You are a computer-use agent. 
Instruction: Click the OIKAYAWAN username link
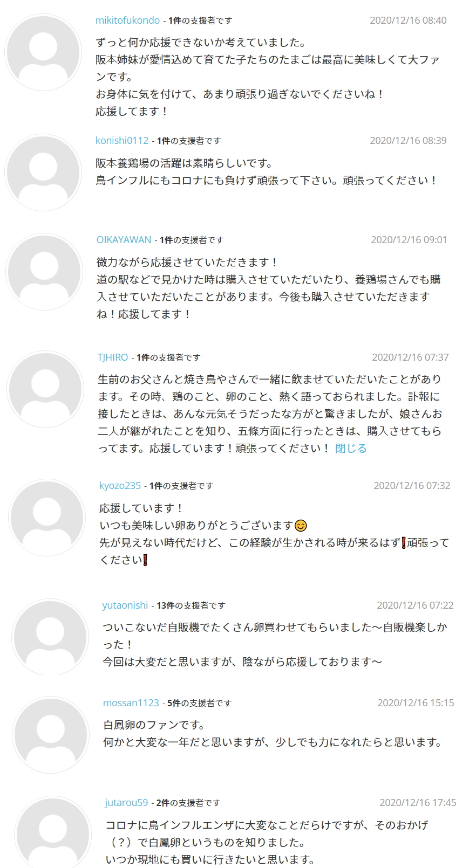click(x=124, y=240)
